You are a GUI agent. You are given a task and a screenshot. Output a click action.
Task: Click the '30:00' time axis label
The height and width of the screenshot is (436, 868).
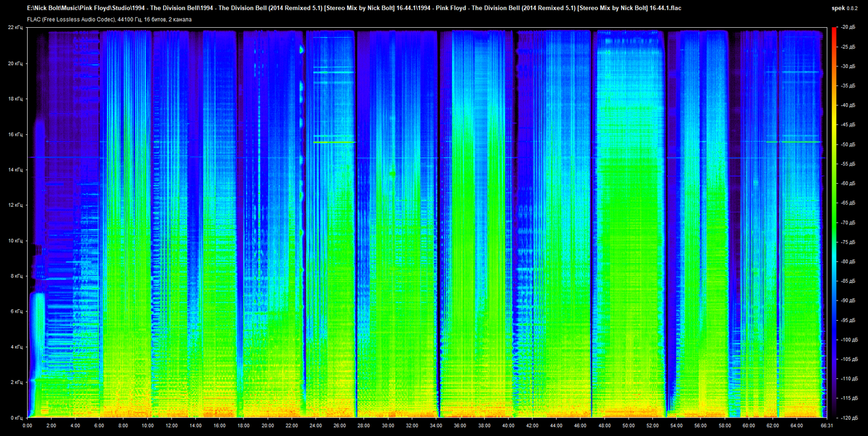(x=387, y=427)
